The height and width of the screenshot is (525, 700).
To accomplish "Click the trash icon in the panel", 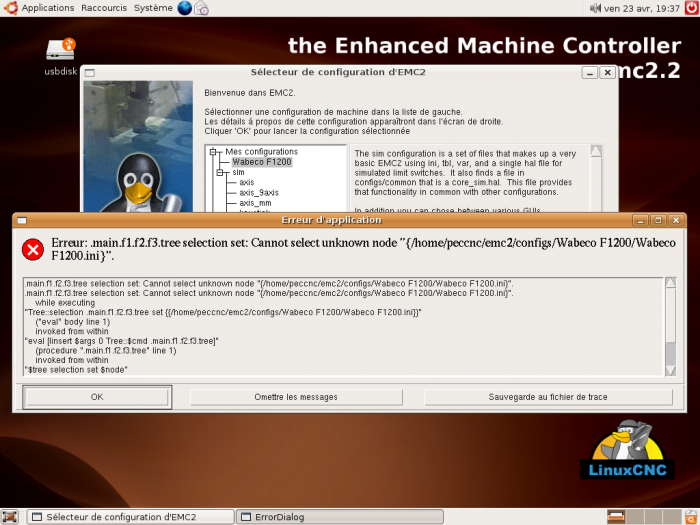I will pos(691,517).
